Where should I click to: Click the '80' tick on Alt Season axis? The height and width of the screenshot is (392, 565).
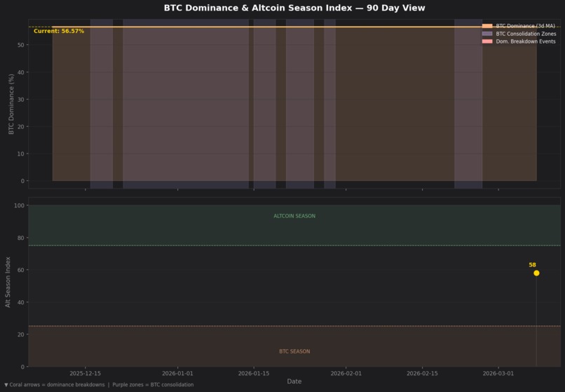click(x=21, y=238)
